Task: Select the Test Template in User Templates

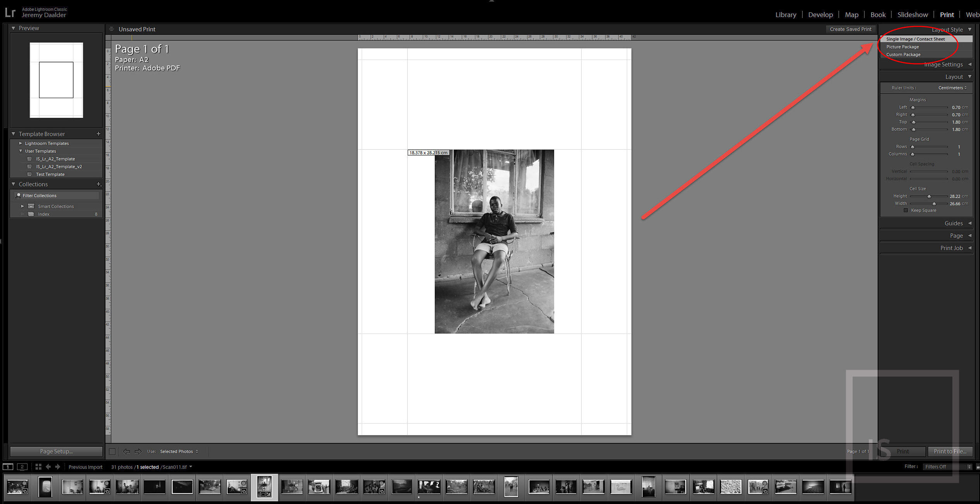Action: point(50,174)
